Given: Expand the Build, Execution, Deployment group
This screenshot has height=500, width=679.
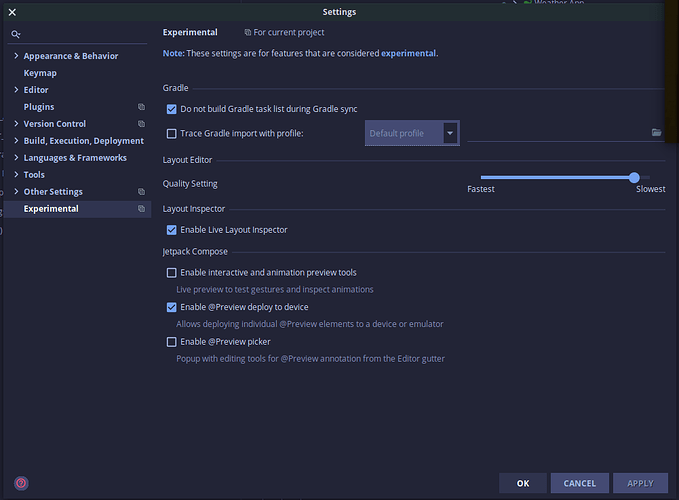Looking at the screenshot, I should click(16, 141).
